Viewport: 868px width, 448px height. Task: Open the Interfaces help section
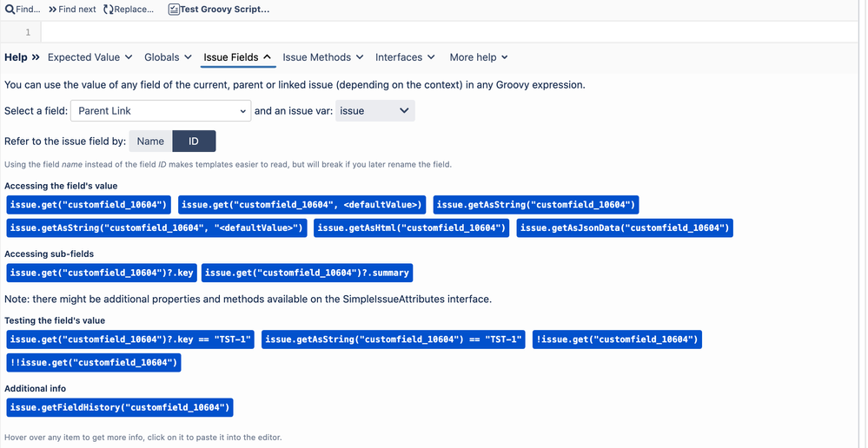[x=405, y=57]
